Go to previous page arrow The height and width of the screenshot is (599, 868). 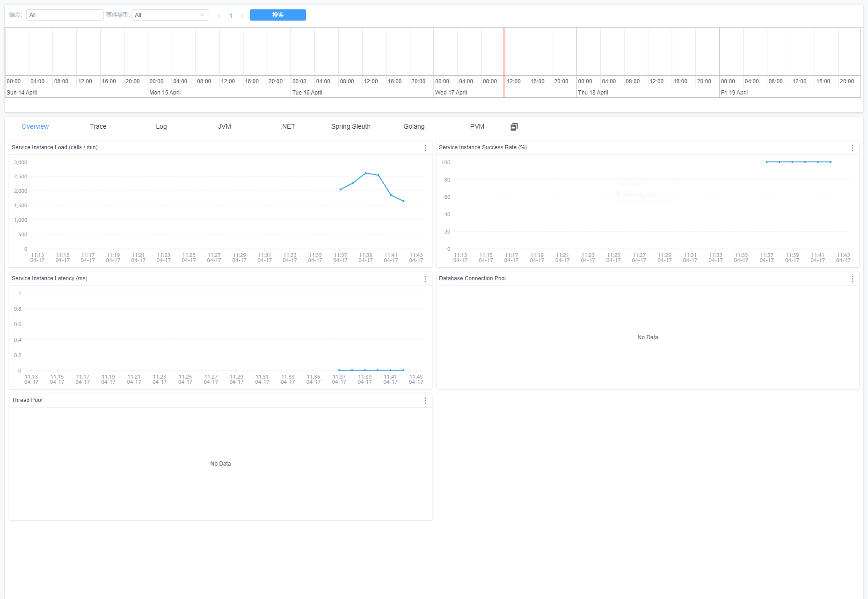click(219, 16)
